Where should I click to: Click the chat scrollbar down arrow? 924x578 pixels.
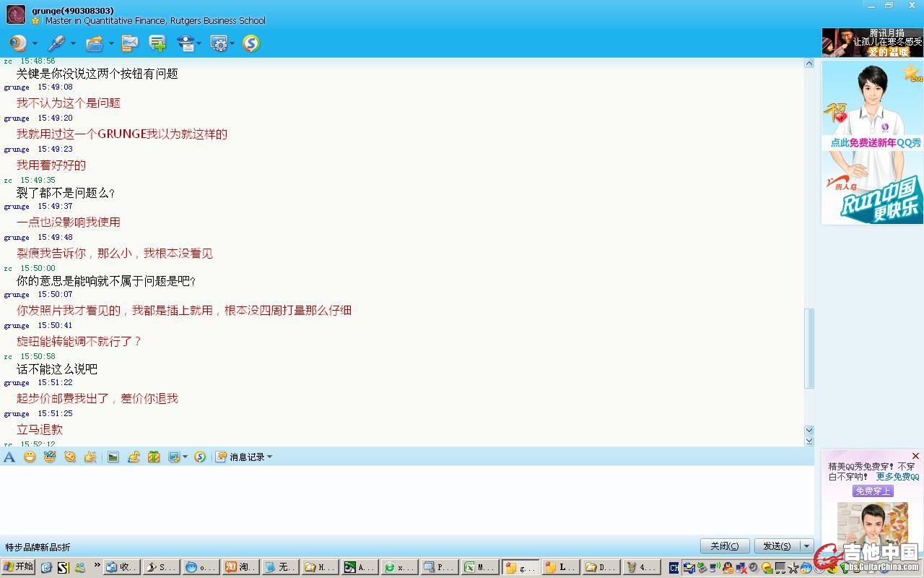[x=809, y=430]
